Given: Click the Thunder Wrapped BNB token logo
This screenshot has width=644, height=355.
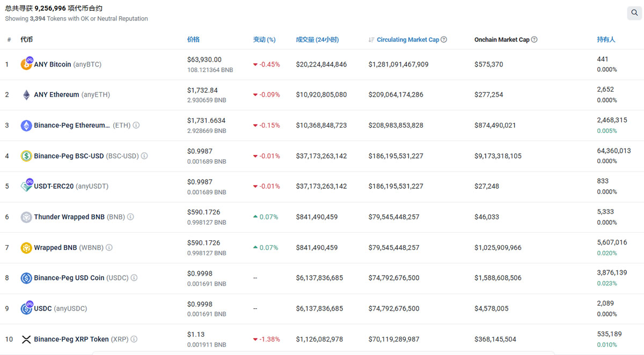Looking at the screenshot, I should [x=26, y=217].
